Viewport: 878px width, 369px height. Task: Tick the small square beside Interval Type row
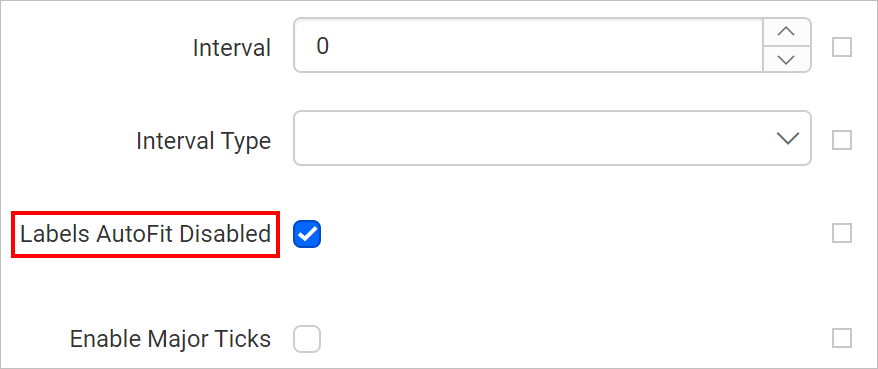pos(842,140)
